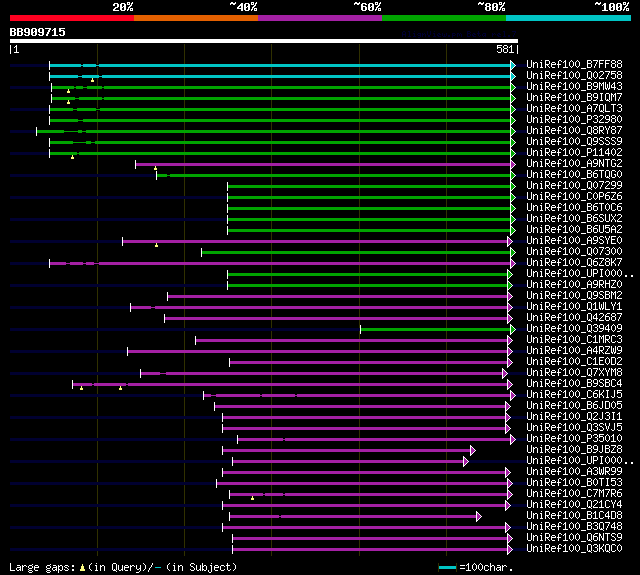Click the red 20% identity legend segment

pos(72,18)
